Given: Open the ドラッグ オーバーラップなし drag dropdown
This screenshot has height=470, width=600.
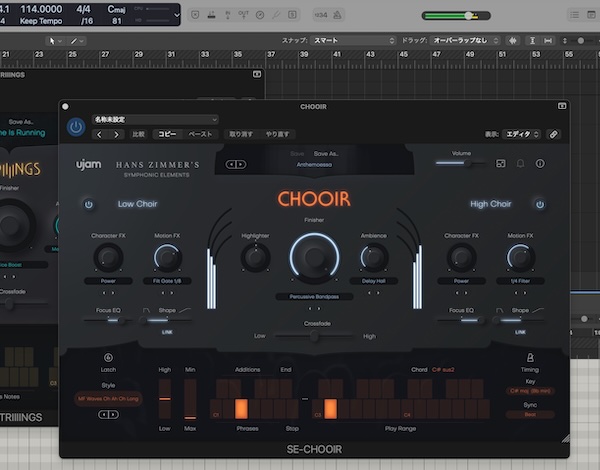Looking at the screenshot, I should [465, 40].
